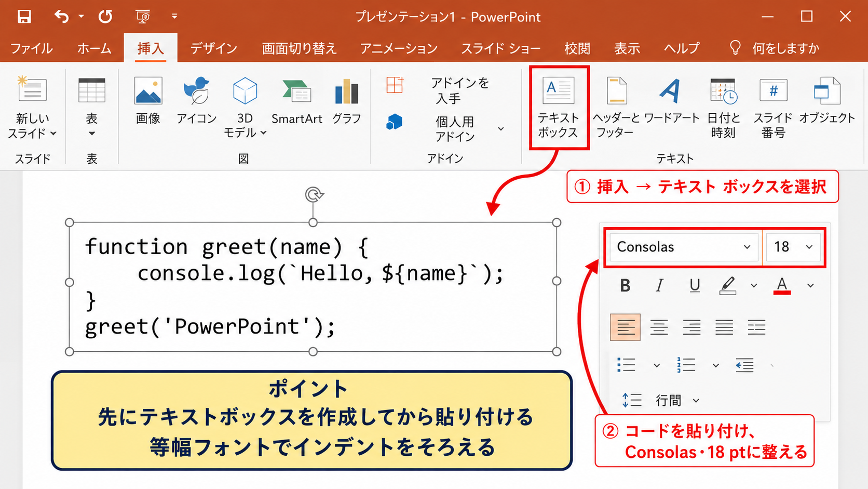Click the rotation handle above the text box

coord(314,195)
